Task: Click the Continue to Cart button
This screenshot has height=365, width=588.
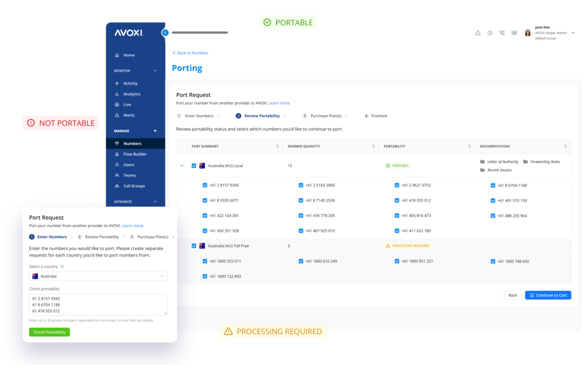Action: (548, 295)
